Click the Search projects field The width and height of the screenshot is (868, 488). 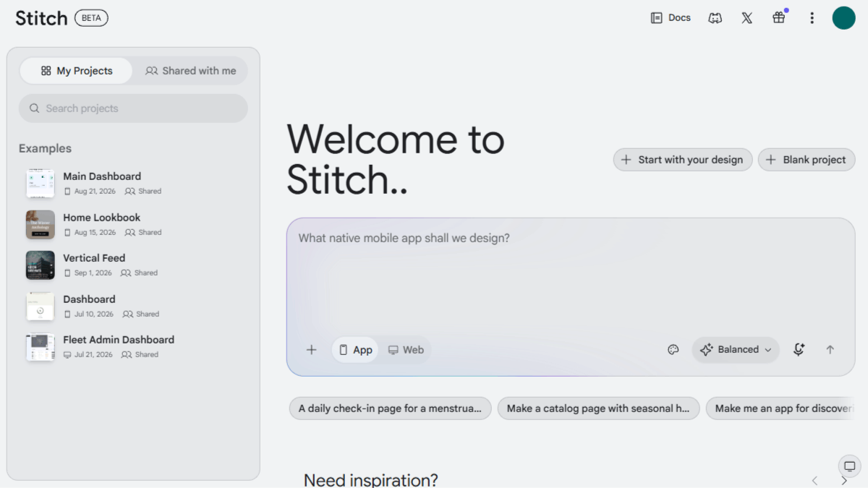133,108
